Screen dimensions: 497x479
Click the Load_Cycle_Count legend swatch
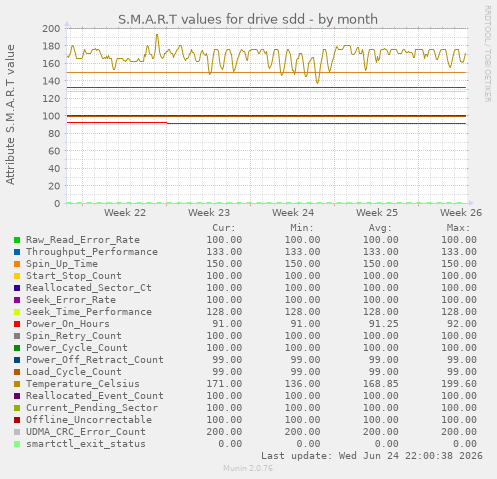click(17, 372)
